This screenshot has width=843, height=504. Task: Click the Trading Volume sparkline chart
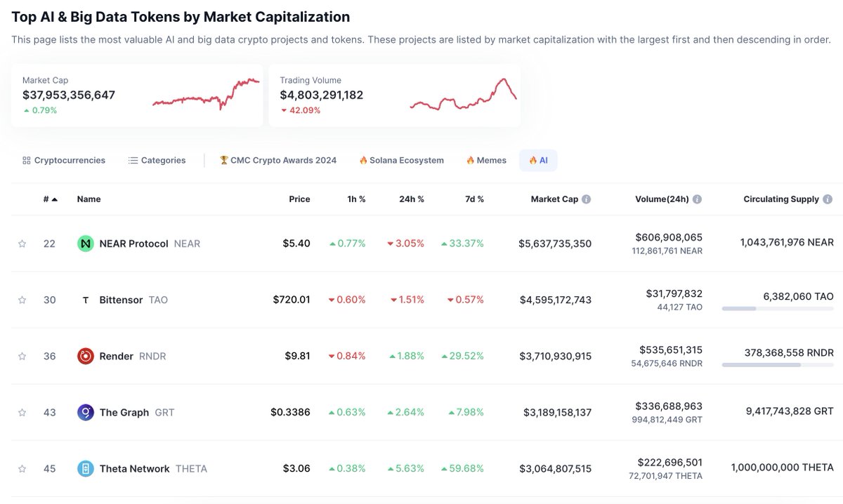point(464,97)
